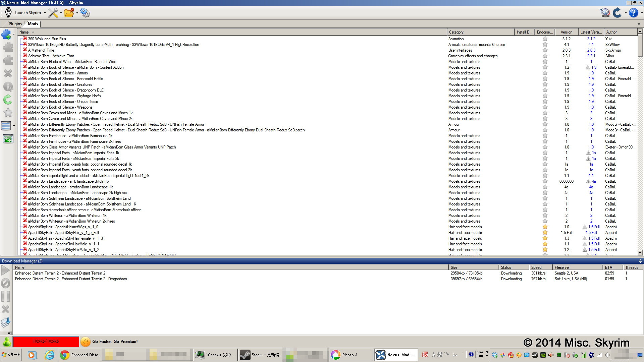Add mod from file puzzle icon
644x362 pixels.
tap(6, 34)
